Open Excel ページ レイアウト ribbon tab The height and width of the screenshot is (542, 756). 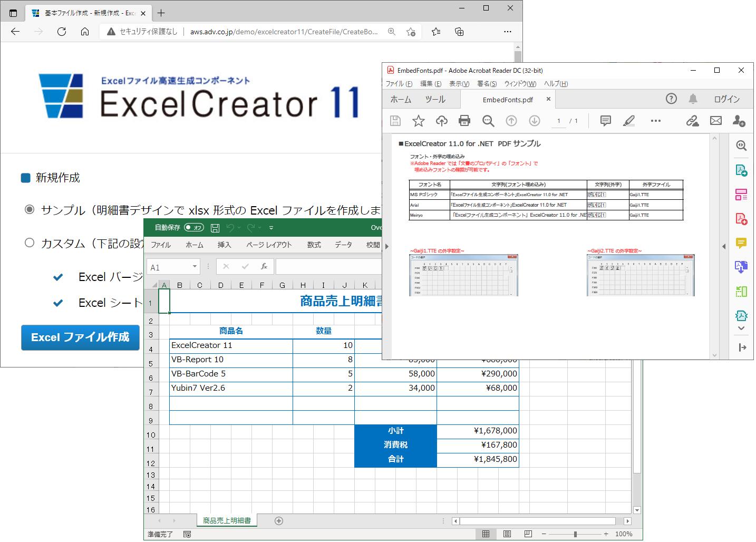click(x=269, y=245)
